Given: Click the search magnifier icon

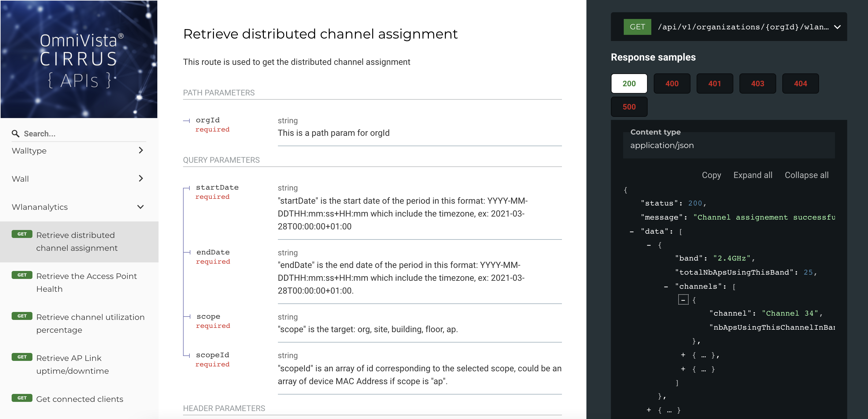Looking at the screenshot, I should pyautogui.click(x=16, y=134).
